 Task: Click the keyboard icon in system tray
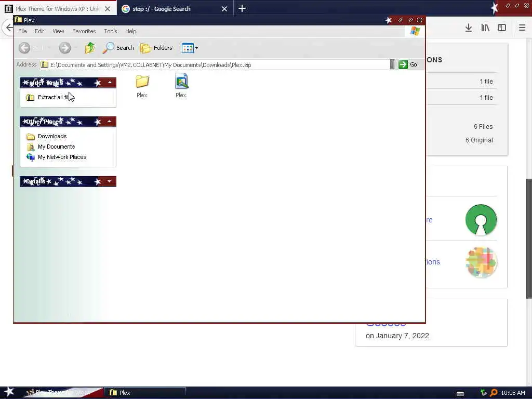(460, 393)
